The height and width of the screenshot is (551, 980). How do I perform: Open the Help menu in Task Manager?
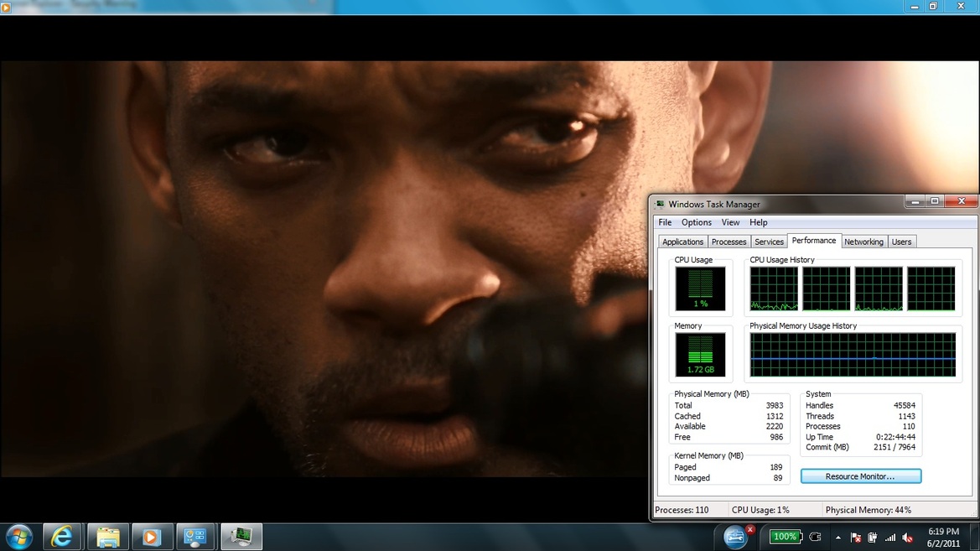[758, 222]
